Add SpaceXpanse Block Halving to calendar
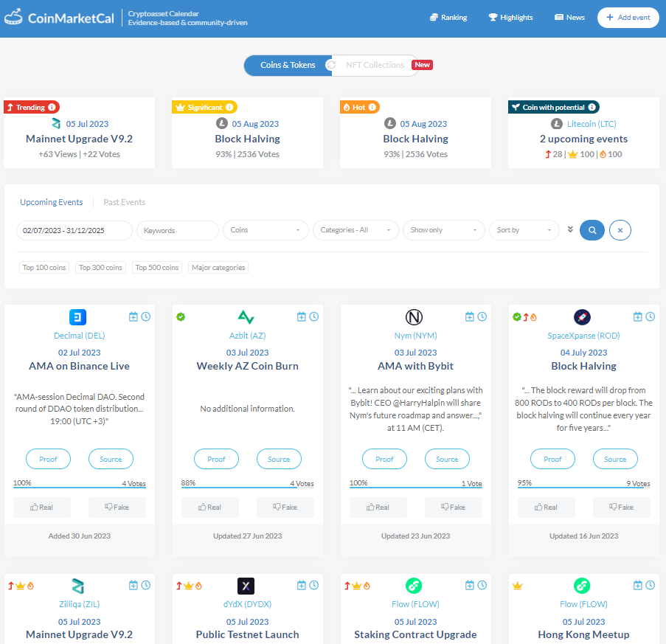666x644 pixels. [x=638, y=317]
